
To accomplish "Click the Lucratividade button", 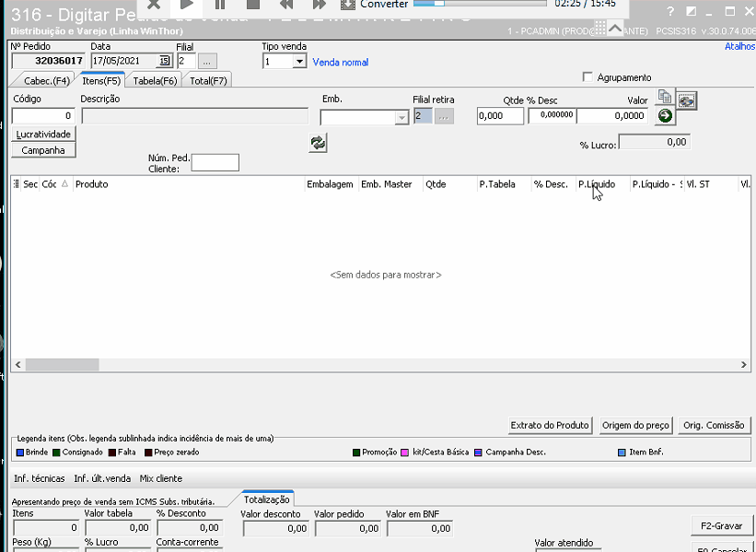I will pyautogui.click(x=43, y=135).
